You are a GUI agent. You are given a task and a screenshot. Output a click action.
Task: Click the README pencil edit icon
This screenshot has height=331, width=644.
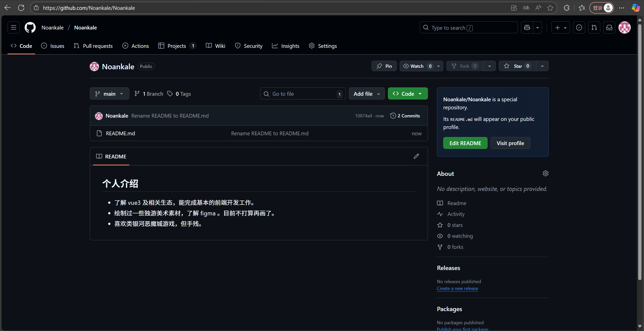point(416,156)
